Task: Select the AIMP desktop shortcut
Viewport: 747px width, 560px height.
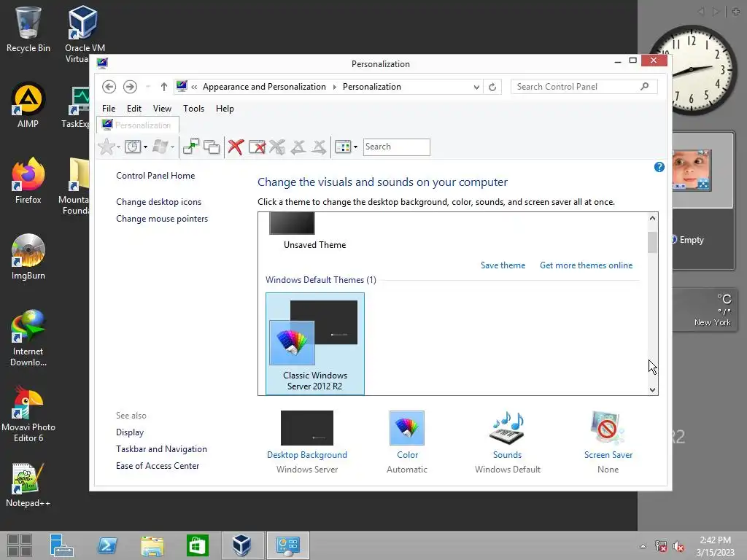Action: (x=28, y=105)
